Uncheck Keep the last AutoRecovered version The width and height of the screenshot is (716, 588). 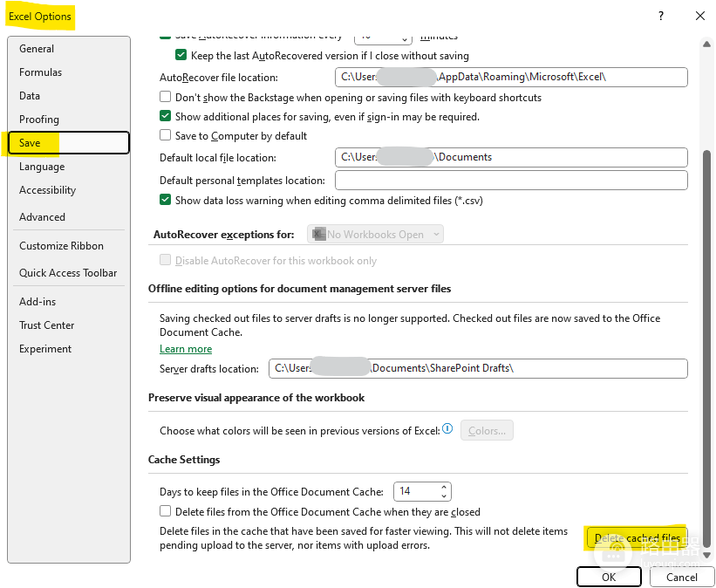click(x=181, y=55)
